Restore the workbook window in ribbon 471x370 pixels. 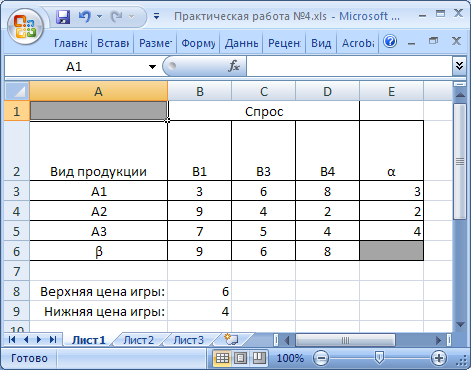click(x=434, y=41)
